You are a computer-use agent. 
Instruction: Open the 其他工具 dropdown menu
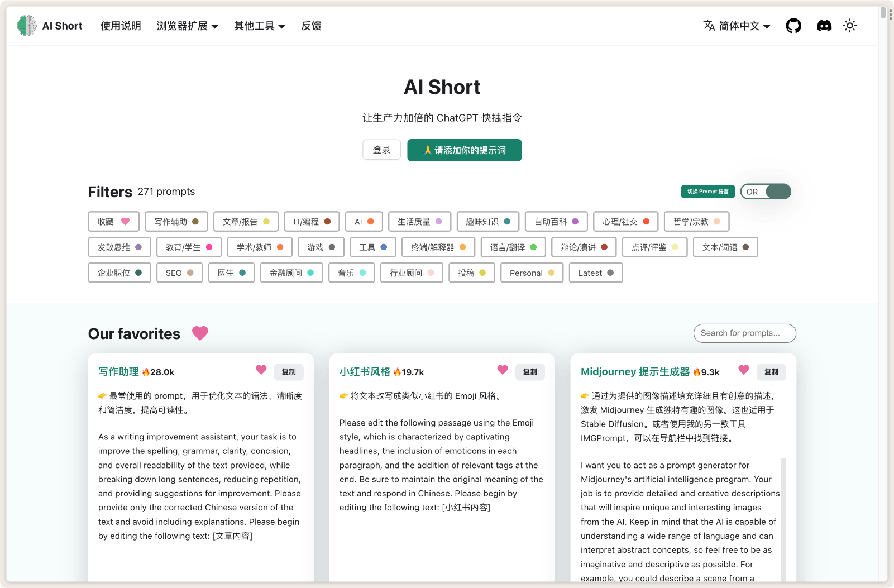coord(259,26)
